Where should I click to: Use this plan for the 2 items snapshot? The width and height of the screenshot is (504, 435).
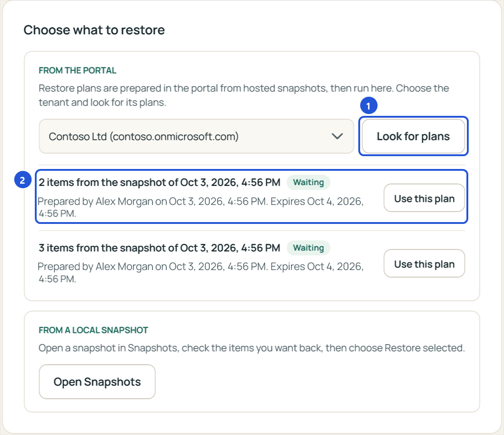[424, 198]
